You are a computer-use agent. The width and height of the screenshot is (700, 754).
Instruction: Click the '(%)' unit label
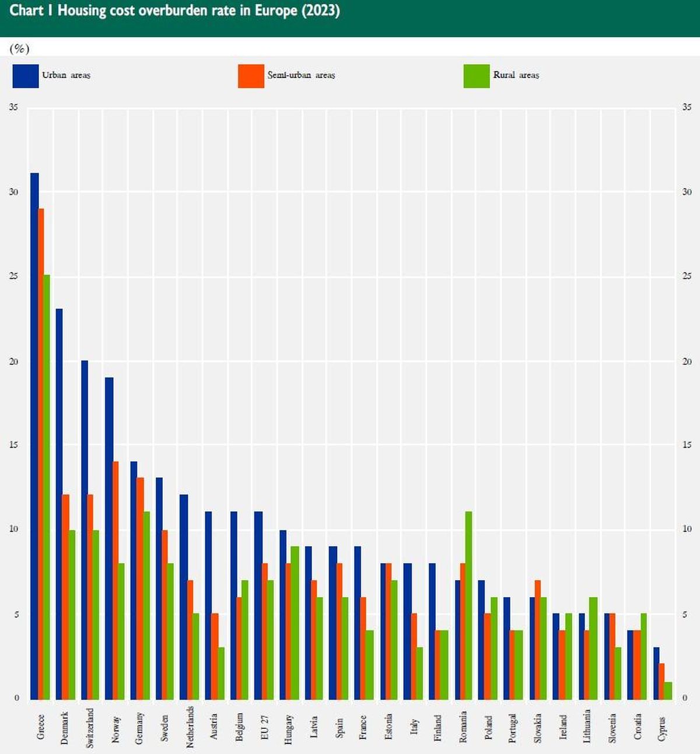(19, 48)
